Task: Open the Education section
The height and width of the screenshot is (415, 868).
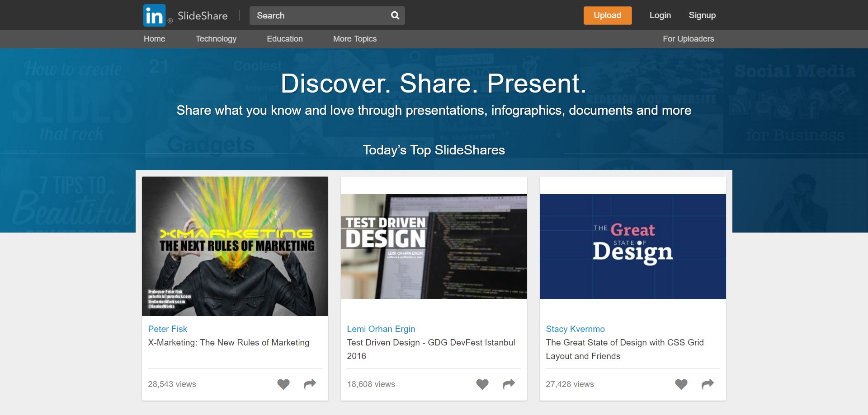Action: (284, 39)
